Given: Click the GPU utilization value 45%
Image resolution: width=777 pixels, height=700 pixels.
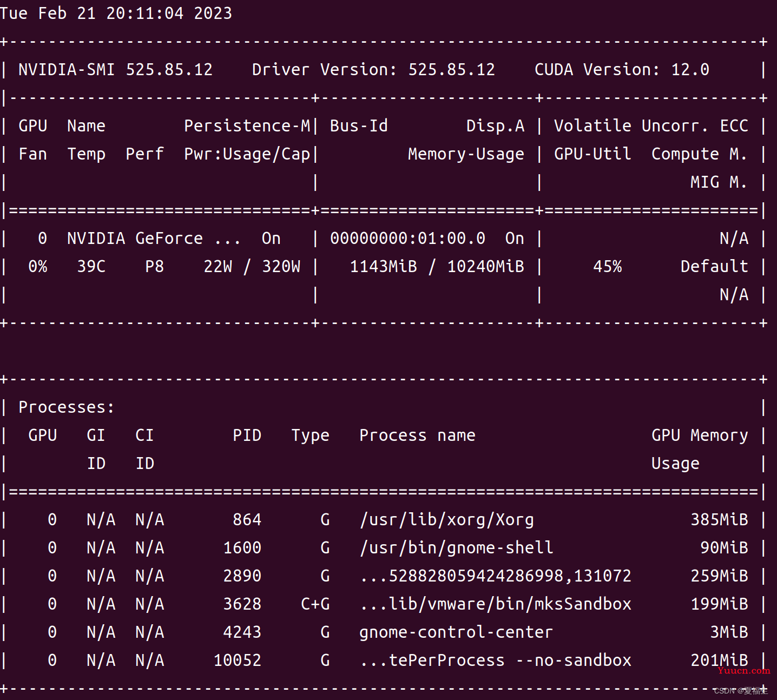Looking at the screenshot, I should [x=607, y=266].
